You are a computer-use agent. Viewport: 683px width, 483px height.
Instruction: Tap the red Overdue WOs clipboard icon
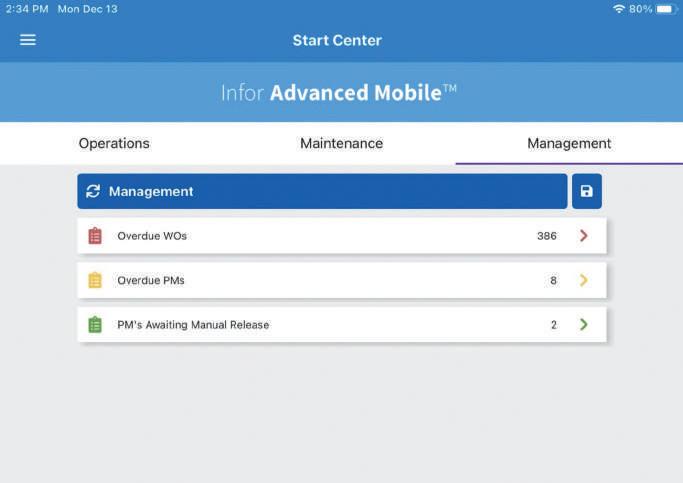(95, 236)
